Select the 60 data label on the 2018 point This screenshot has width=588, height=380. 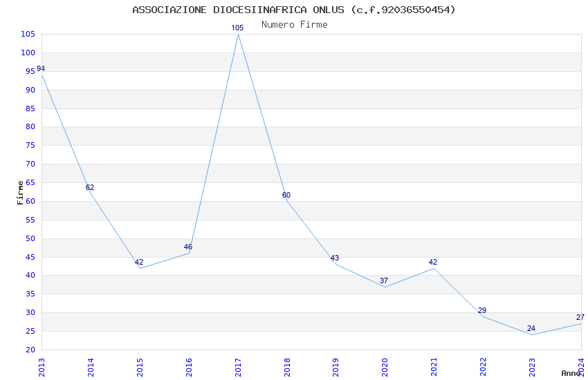(x=286, y=195)
